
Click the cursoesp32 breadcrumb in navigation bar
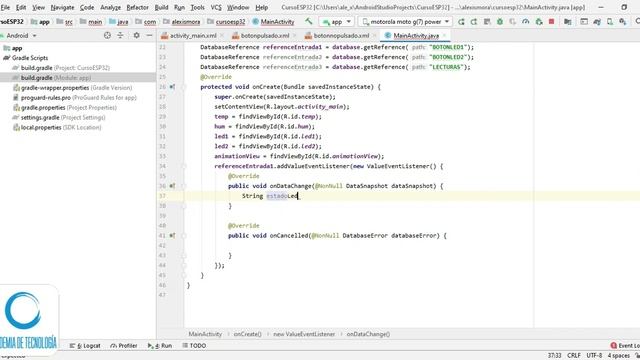(x=226, y=22)
